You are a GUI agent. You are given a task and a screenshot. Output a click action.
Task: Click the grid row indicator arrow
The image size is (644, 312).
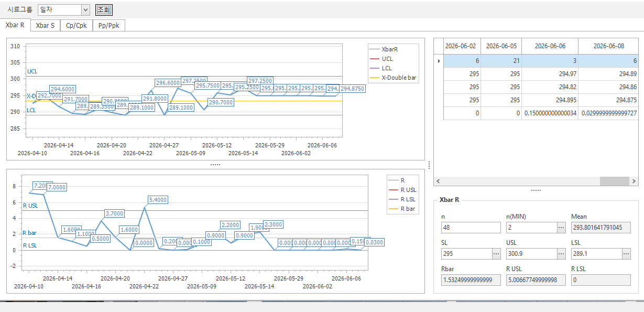tap(439, 61)
